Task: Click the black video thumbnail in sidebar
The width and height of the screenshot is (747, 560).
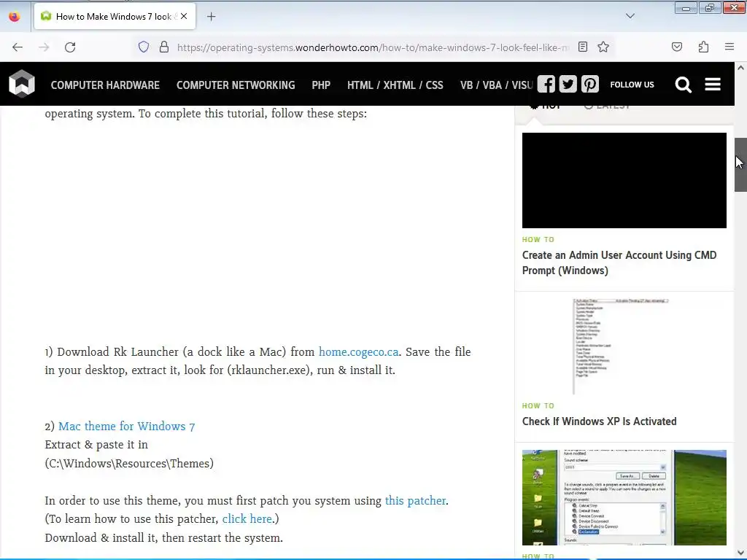Action: click(x=624, y=180)
